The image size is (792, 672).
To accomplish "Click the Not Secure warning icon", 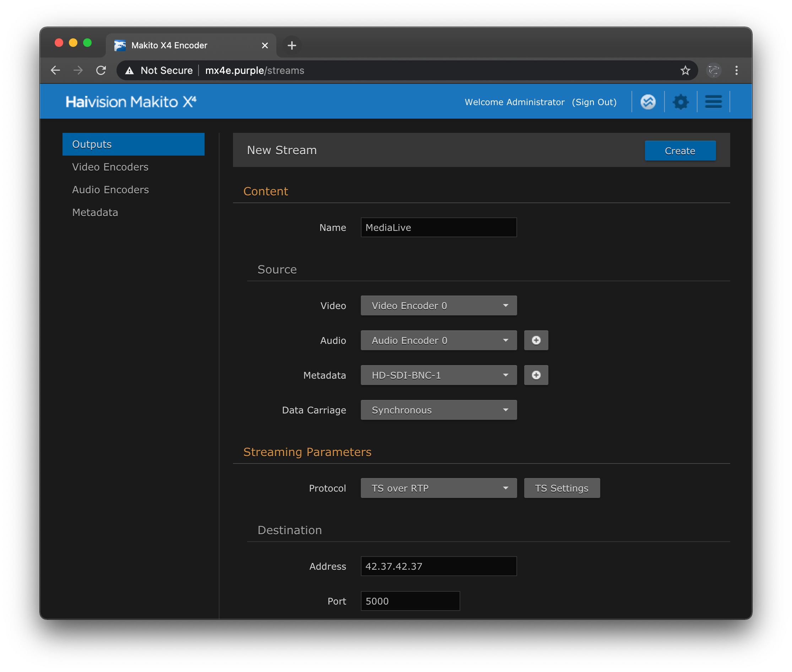I will [130, 70].
